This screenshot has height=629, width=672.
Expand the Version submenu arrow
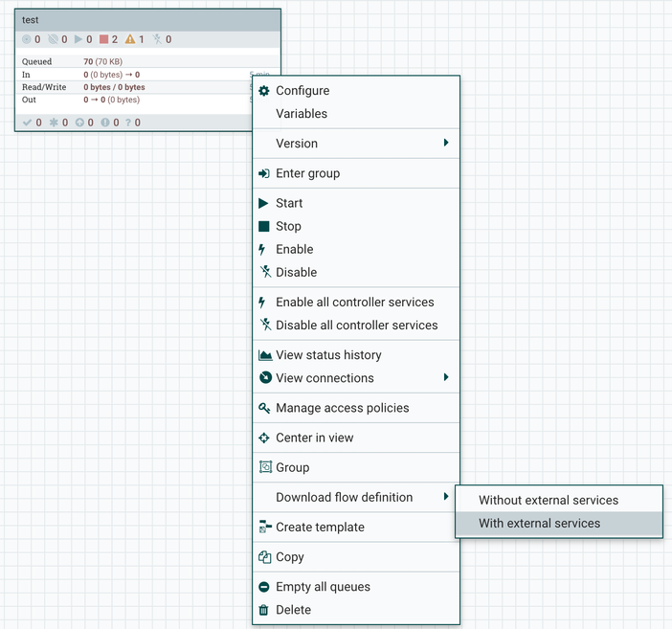pos(446,143)
